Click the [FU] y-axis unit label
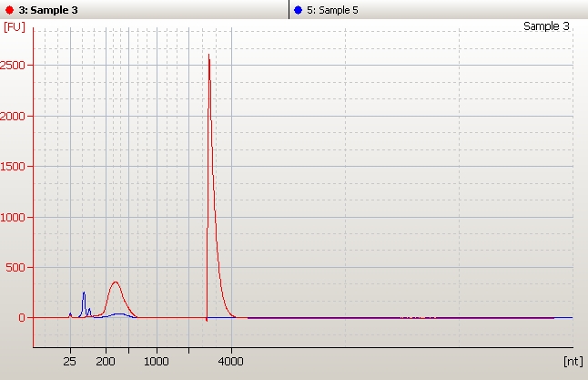588x380 pixels. pos(15,28)
